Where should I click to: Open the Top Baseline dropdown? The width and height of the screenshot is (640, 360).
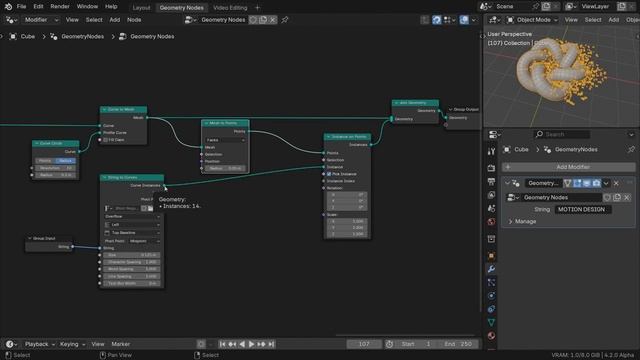click(132, 233)
